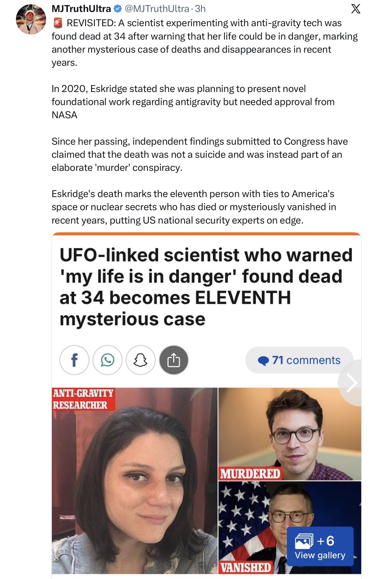
Task: Click the 3h post timestamp
Action: click(200, 9)
